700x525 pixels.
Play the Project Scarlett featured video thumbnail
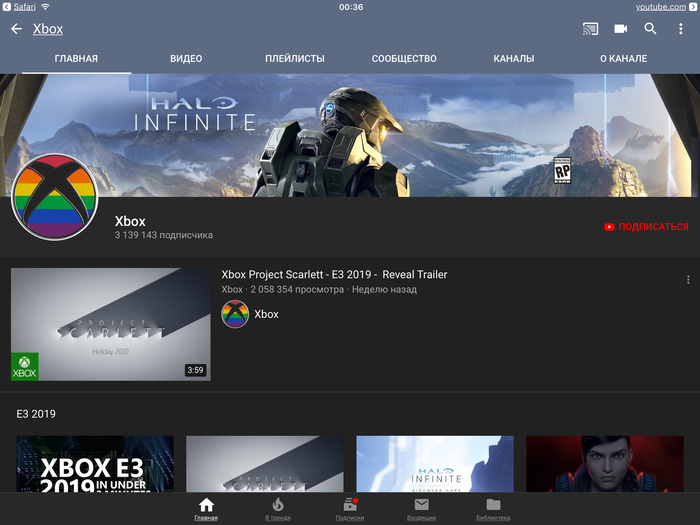(110, 324)
